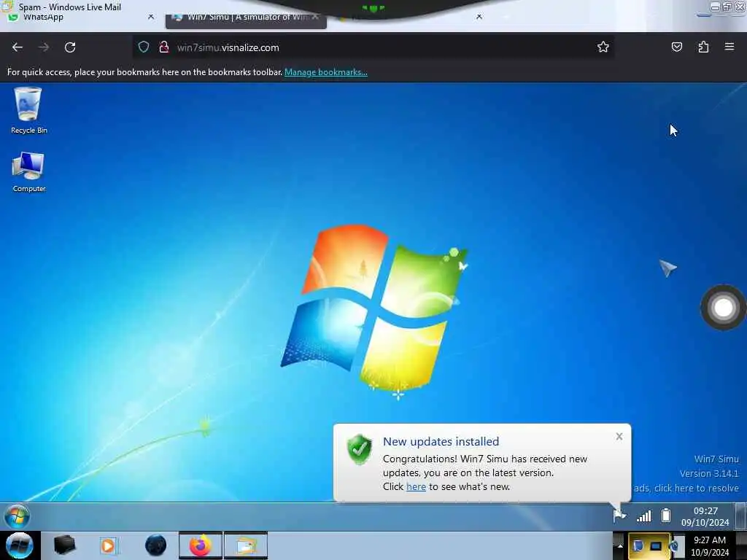This screenshot has height=560, width=747.
Task: Select the Win7 Simu browser tab
Action: tap(246, 19)
